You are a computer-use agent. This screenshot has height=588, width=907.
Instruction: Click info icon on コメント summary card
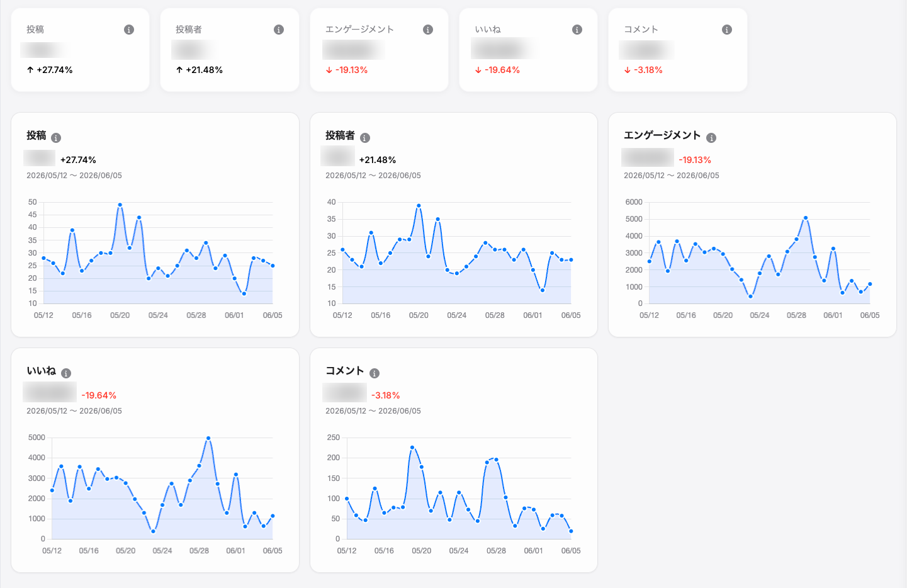click(727, 30)
